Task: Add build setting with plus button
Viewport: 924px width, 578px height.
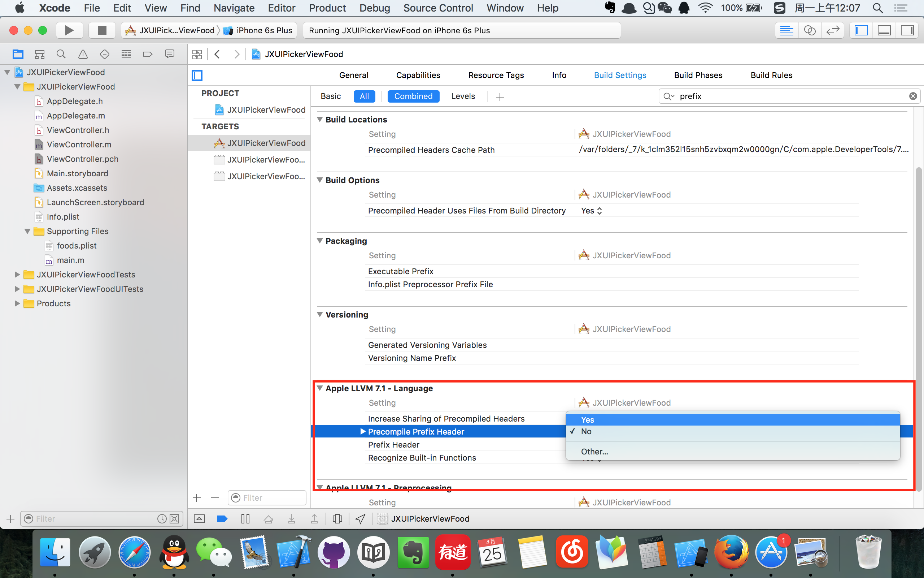Action: (500, 97)
